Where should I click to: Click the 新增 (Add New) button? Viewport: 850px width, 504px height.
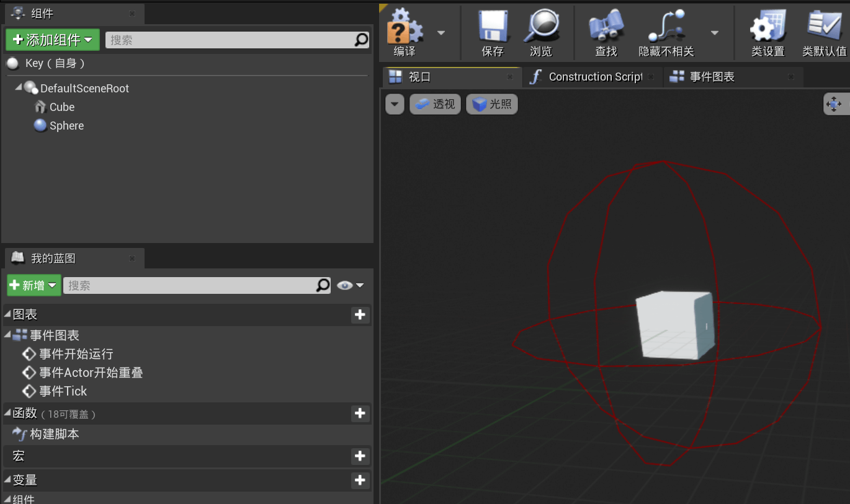click(x=34, y=285)
